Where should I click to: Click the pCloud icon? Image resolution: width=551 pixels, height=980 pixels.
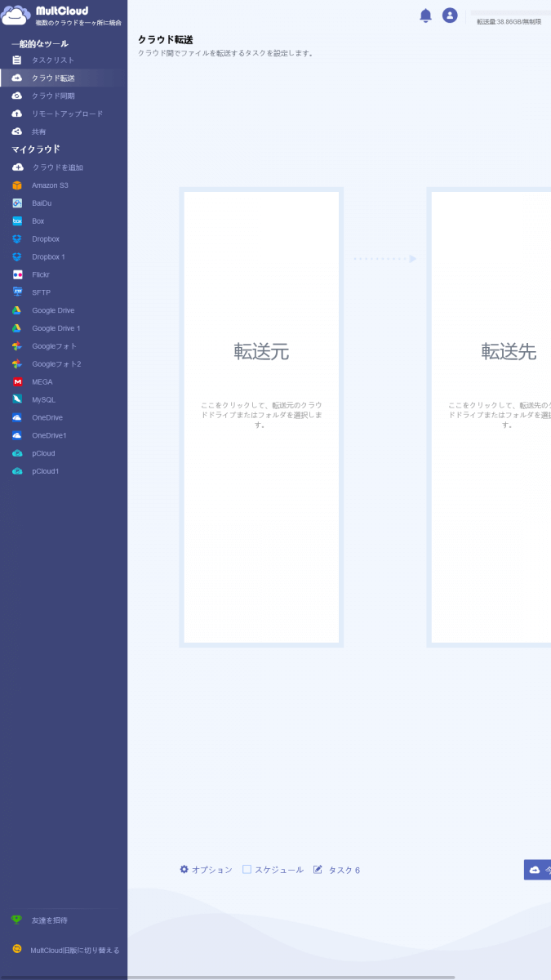pyautogui.click(x=16, y=453)
